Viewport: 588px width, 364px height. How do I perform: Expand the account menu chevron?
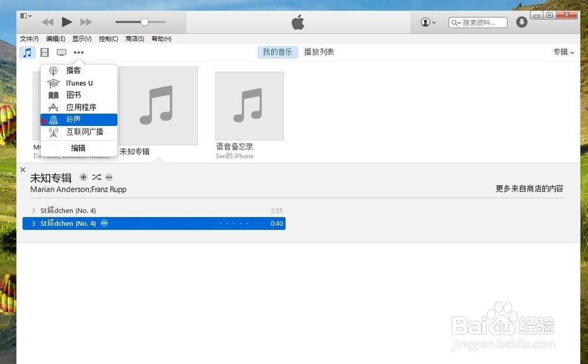[x=433, y=22]
